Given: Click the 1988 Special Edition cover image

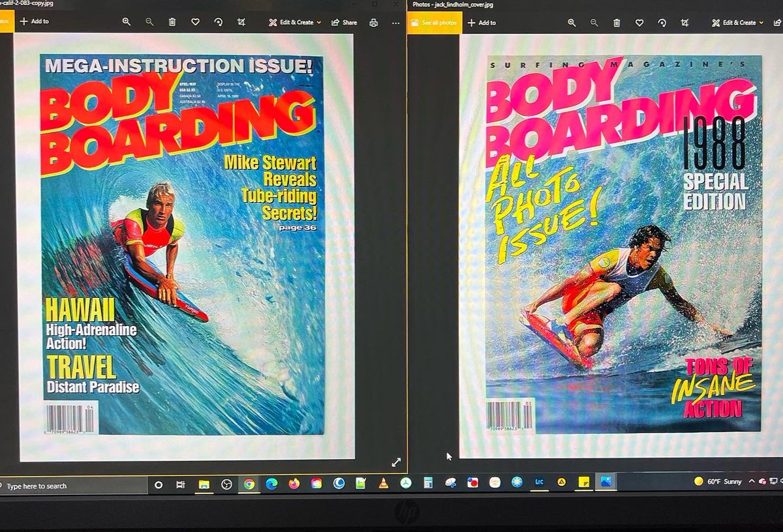Looking at the screenshot, I should tap(624, 243).
